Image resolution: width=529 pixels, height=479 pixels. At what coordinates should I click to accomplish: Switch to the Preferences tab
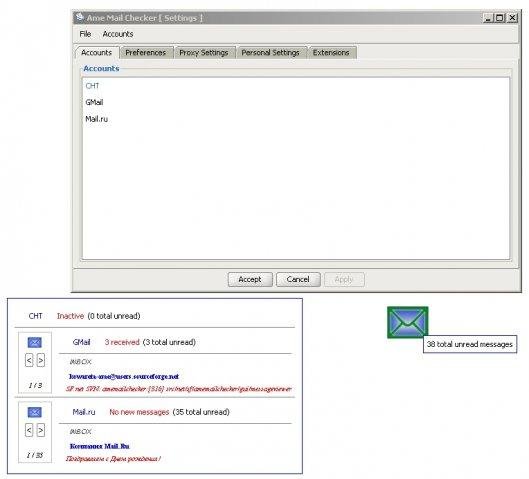(146, 53)
